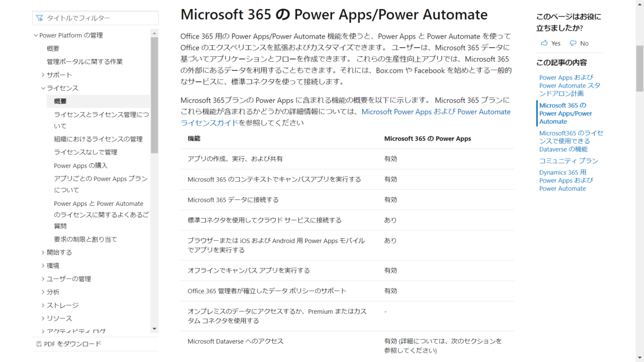Click the この記事の内容 heading
Screen dimensions: 644x362
tap(561, 63)
